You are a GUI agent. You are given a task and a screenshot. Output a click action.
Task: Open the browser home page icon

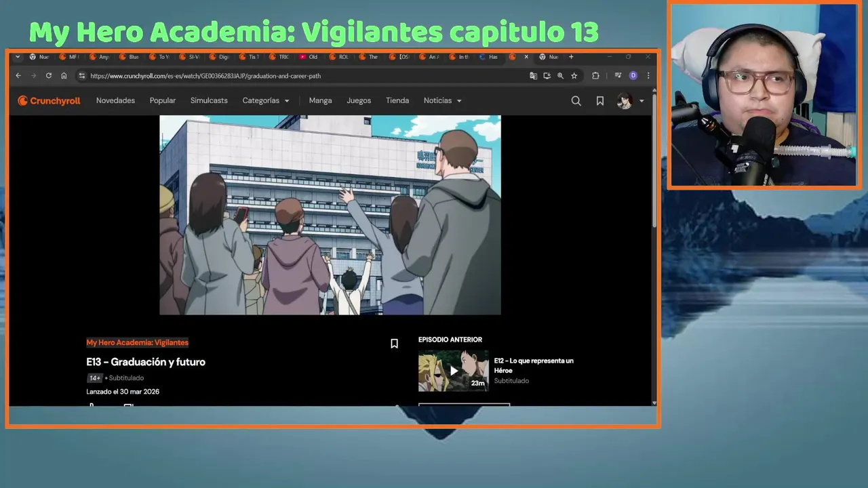(x=64, y=76)
